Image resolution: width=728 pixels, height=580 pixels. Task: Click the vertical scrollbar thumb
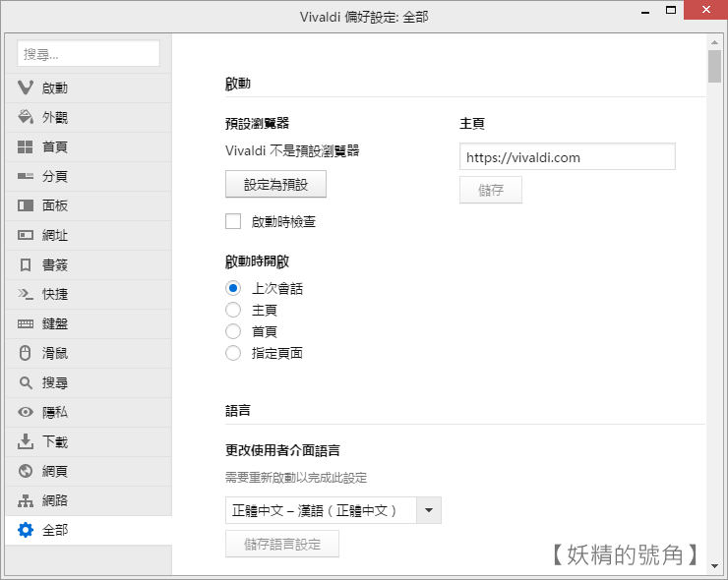click(x=714, y=66)
